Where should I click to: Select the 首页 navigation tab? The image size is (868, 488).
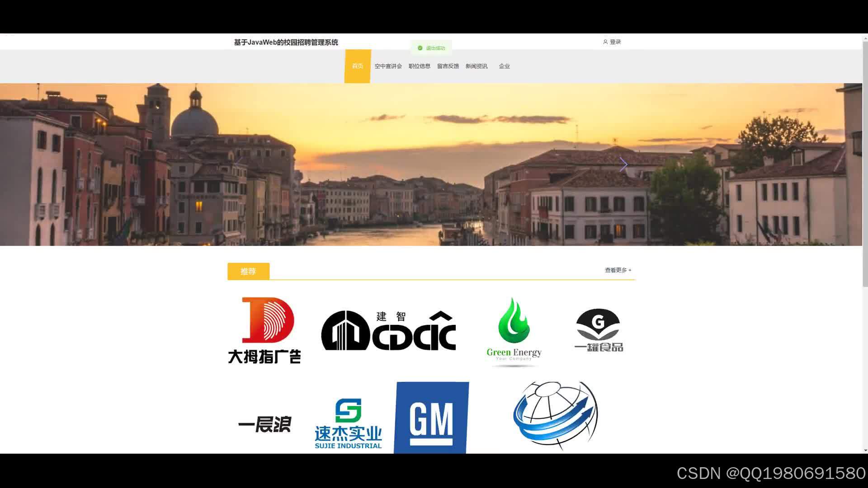click(x=357, y=66)
